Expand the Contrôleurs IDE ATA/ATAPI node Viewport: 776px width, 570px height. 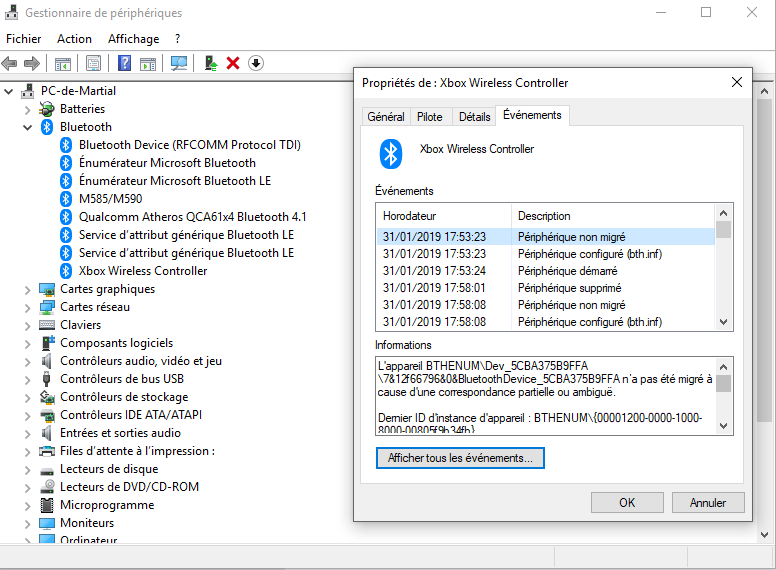pos(28,416)
